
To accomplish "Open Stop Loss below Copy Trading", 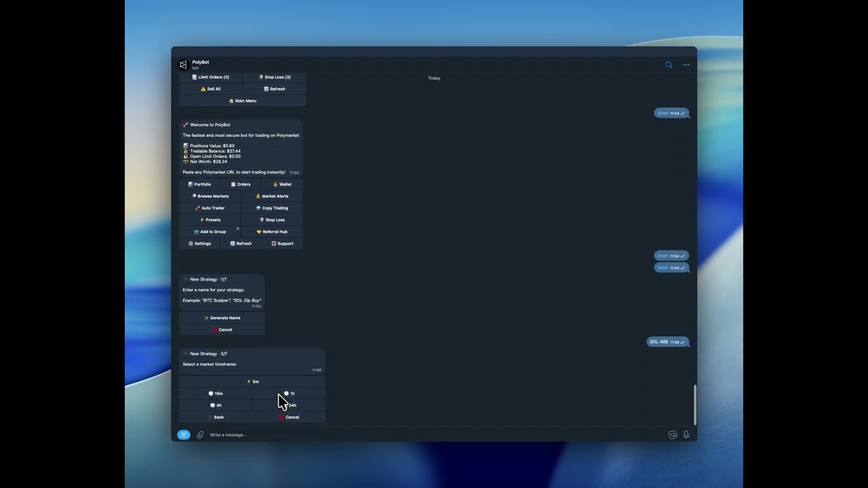I will tap(272, 220).
